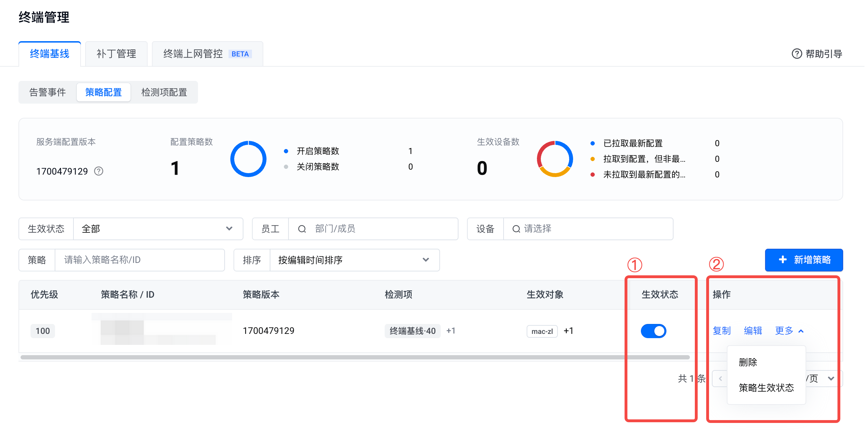
Task: Click the previous page arrow in pagination
Action: (x=720, y=379)
